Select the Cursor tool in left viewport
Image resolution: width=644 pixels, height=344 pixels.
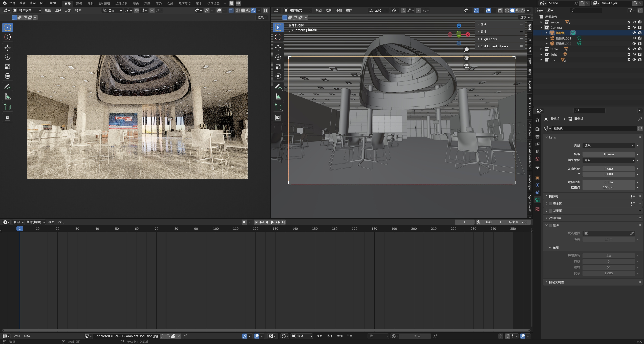(8, 37)
